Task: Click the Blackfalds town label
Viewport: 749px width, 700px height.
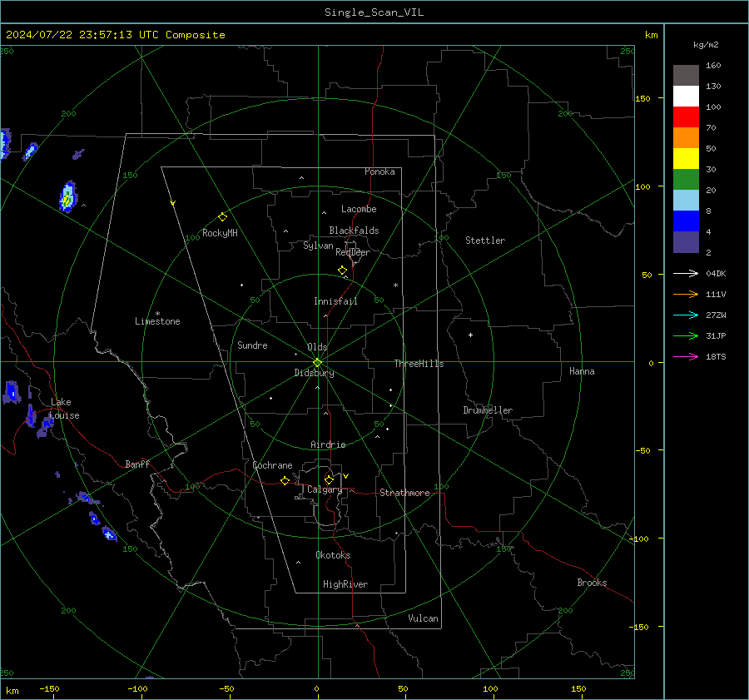Action: click(354, 231)
